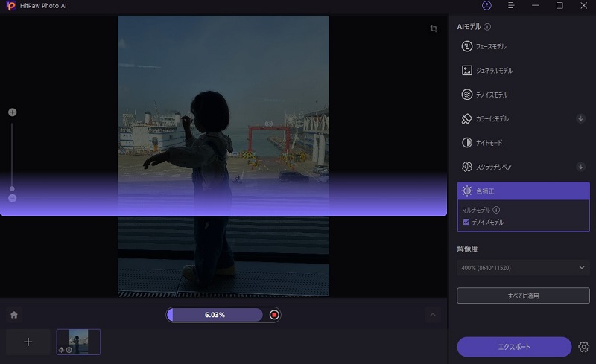Click the zoom in plus icon

coord(12,112)
